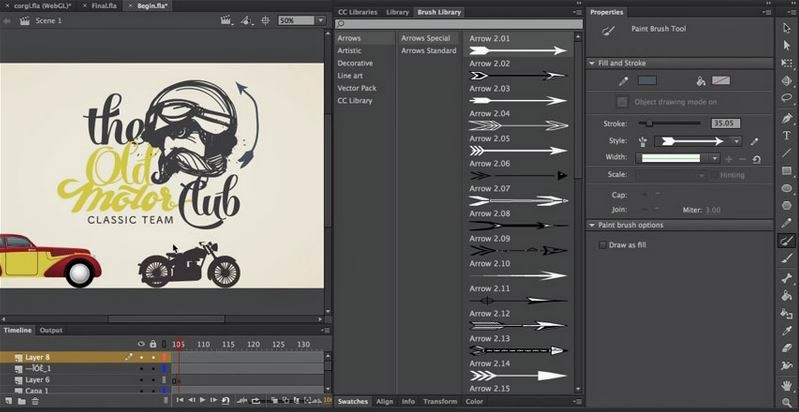The height and width of the screenshot is (412, 799).
Task: Click Play button in timeline
Action: pyautogui.click(x=203, y=400)
